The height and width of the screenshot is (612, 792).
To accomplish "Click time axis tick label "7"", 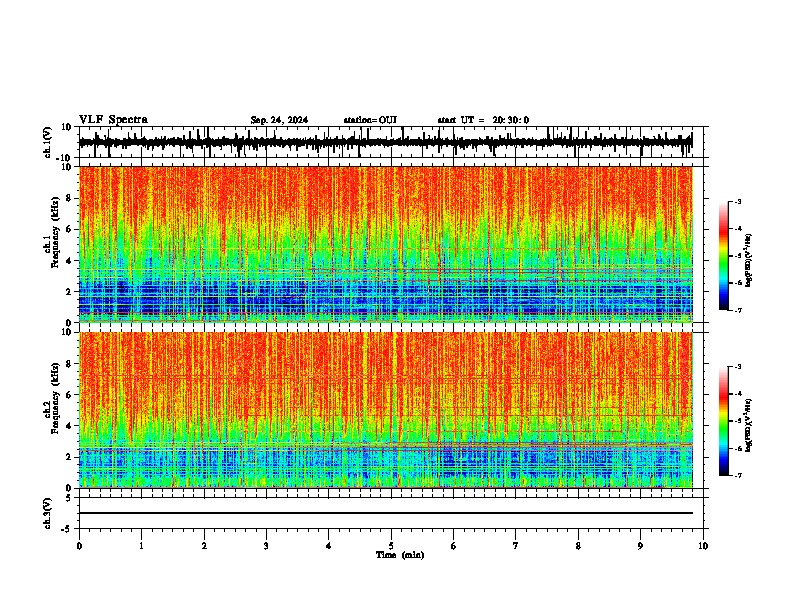I will [516, 546].
